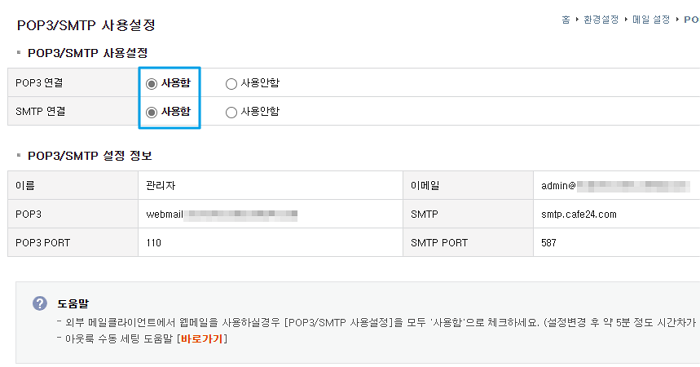Click the webmail POP3 server value
The width and height of the screenshot is (700, 367).
(221, 214)
